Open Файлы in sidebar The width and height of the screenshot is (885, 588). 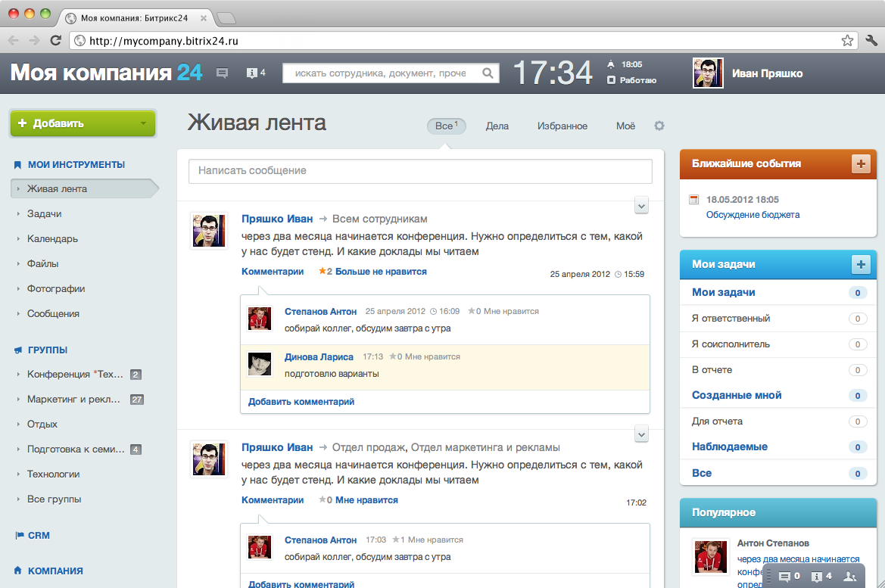(x=43, y=263)
